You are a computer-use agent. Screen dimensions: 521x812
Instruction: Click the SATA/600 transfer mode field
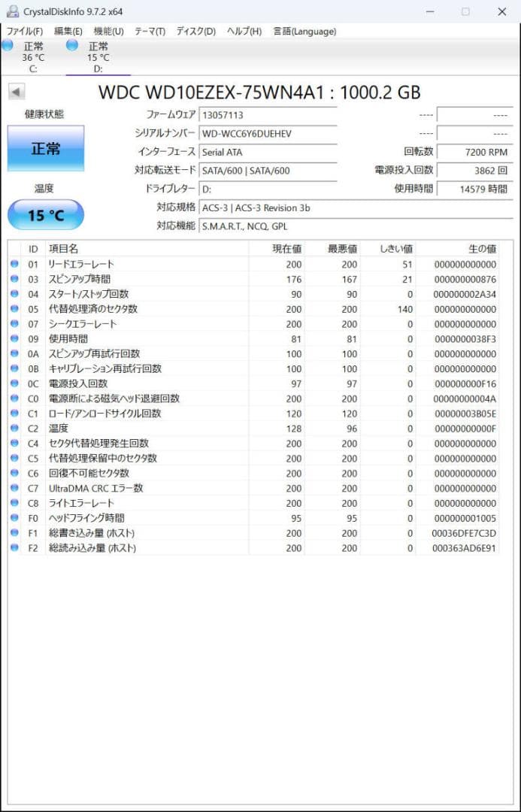point(268,171)
